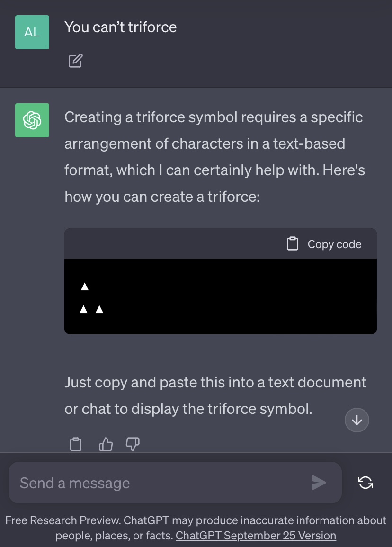
Task: Regenerate the response with the refresh icon
Action: (x=365, y=483)
